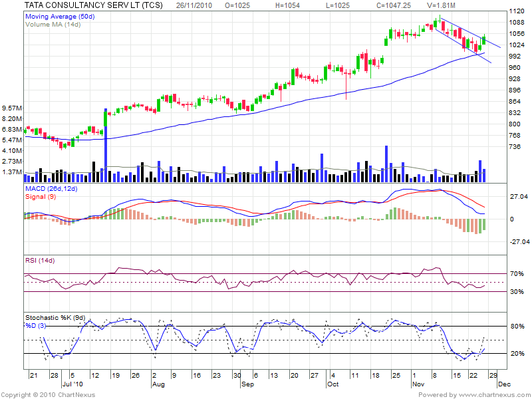Click the Copyright 2010 ChartNexus text
532x399 pixels.
[x=50, y=394]
